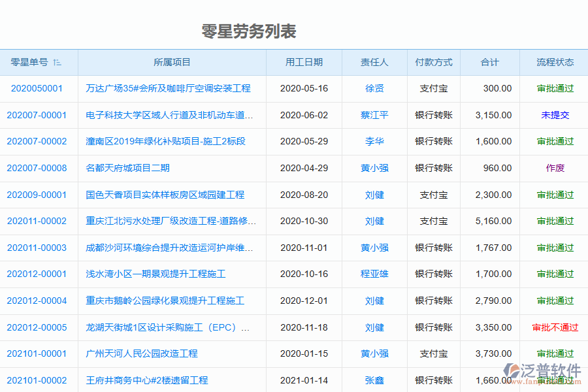The image size is (588, 392).
Task: Open project 潼南区2019年绿化补贴项目-施工2标段
Action: click(x=157, y=141)
